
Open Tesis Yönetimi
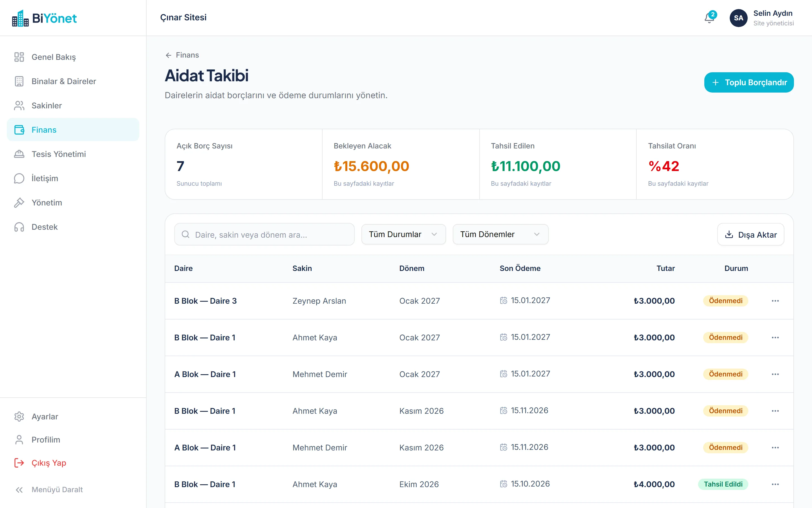coord(73,154)
